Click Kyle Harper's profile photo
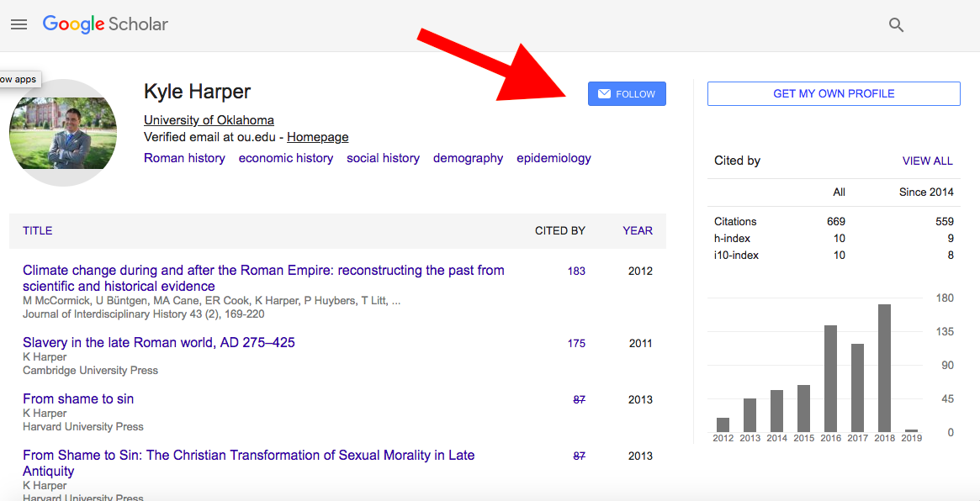 coord(63,133)
